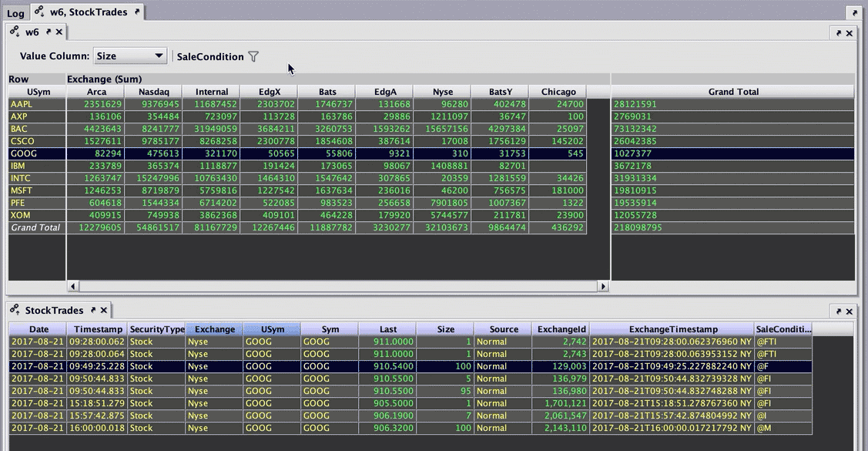This screenshot has width=868, height=451.
Task: Select the AXP row label
Action: [x=38, y=116]
